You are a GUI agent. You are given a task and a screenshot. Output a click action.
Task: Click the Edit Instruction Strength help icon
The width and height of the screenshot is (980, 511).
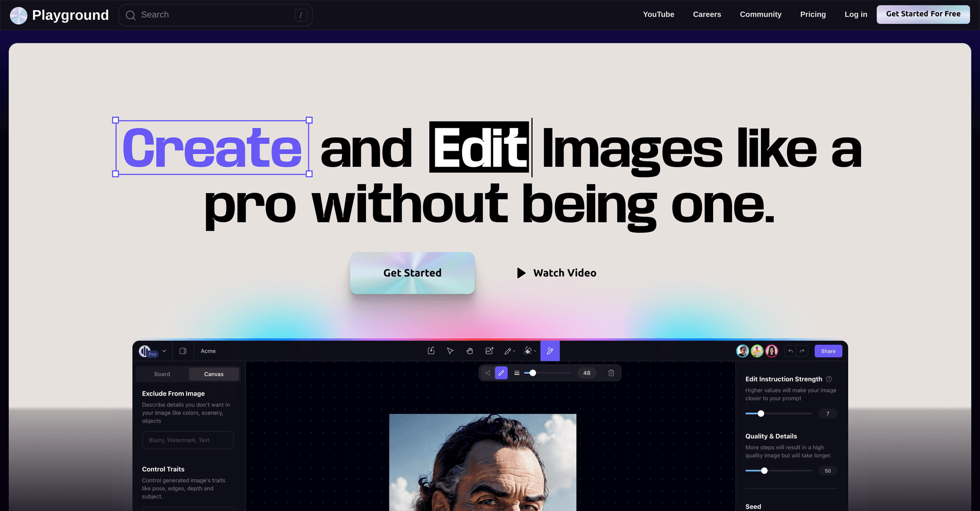829,379
